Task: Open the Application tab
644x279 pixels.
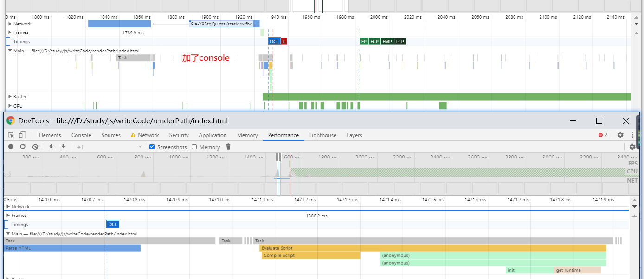Action: point(213,135)
